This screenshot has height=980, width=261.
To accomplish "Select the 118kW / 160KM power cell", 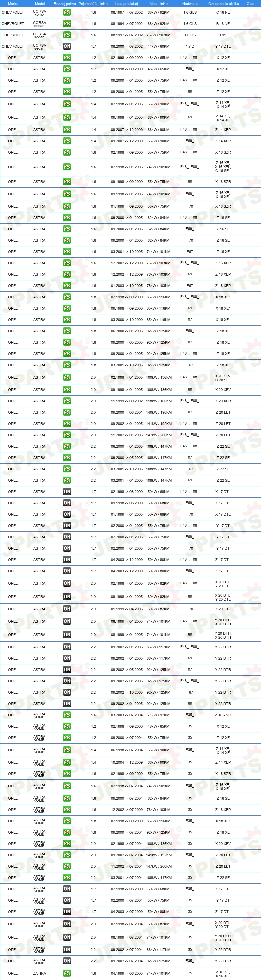I will (x=159, y=401).
